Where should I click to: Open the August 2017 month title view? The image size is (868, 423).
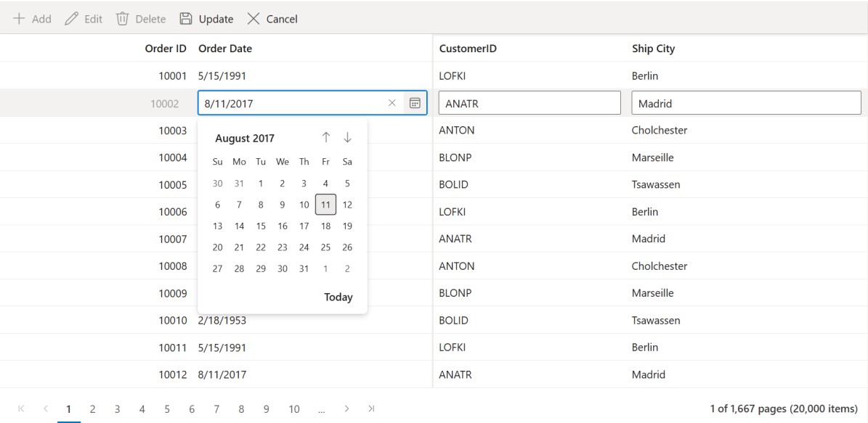tap(245, 139)
